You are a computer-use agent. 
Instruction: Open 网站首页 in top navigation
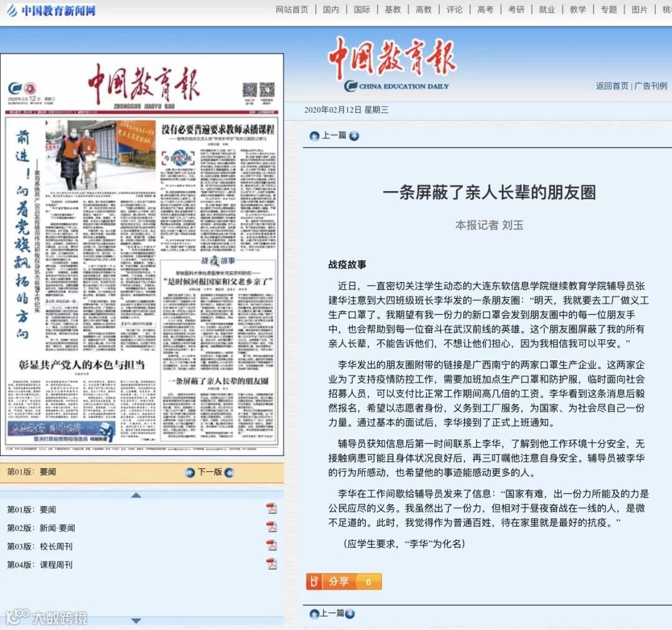292,9
